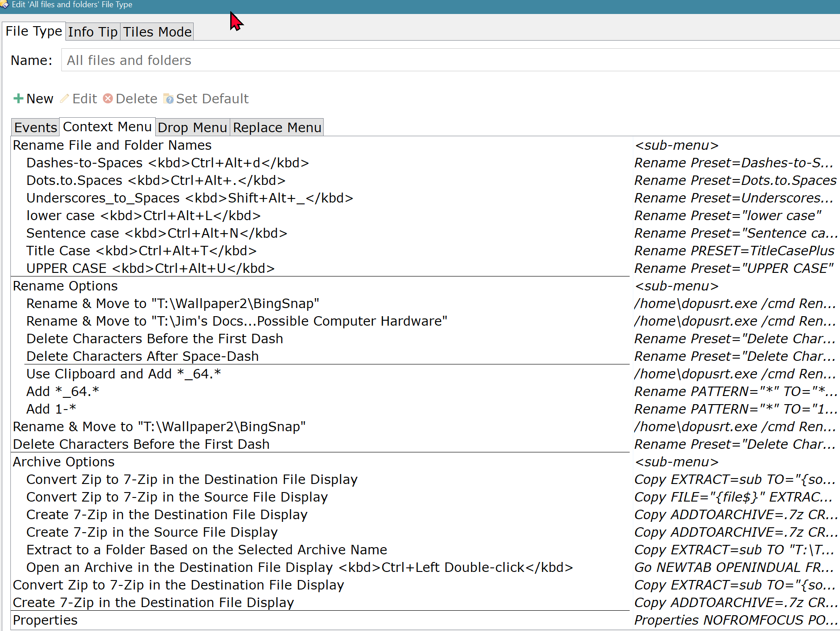
Task: Select the Context Menu tab
Action: click(107, 127)
